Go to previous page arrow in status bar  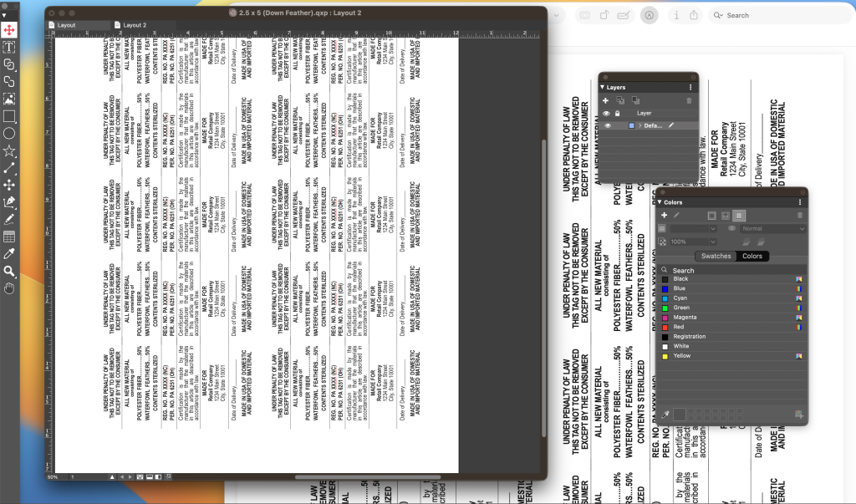point(122,476)
